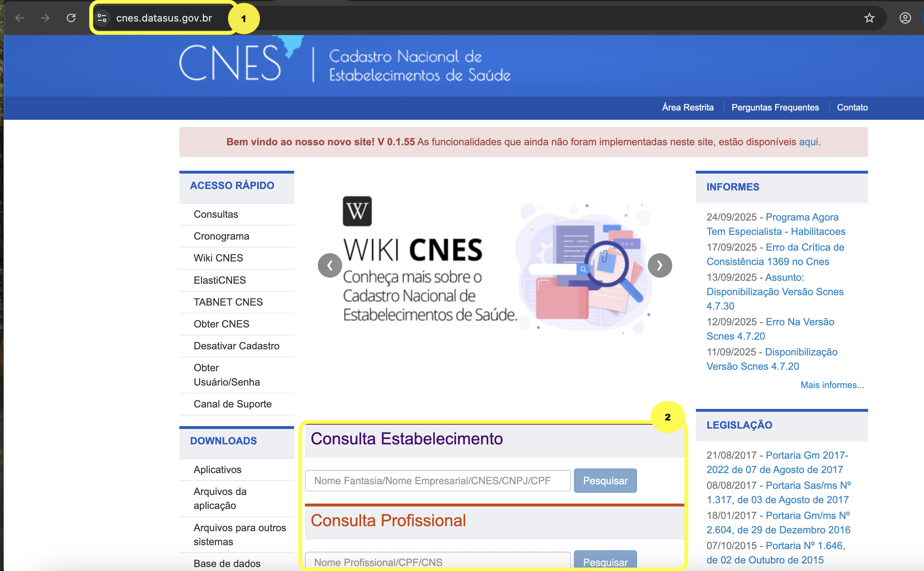The image size is (924, 571).
Task: Open the browser profile icon
Action: click(x=905, y=18)
